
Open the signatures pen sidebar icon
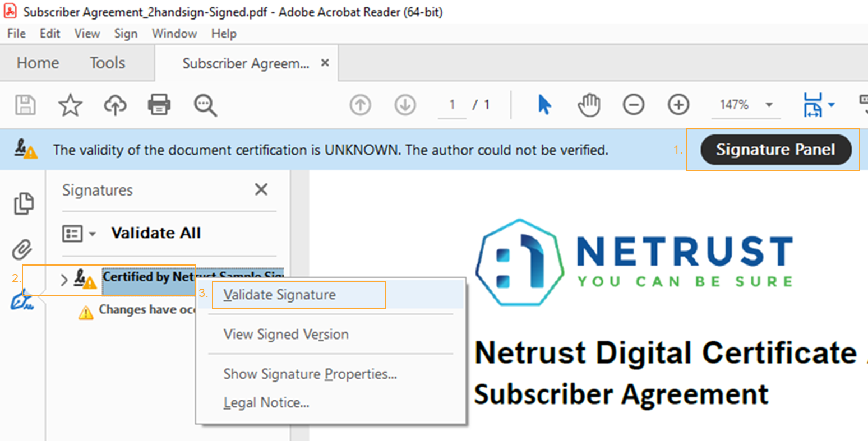tap(22, 300)
